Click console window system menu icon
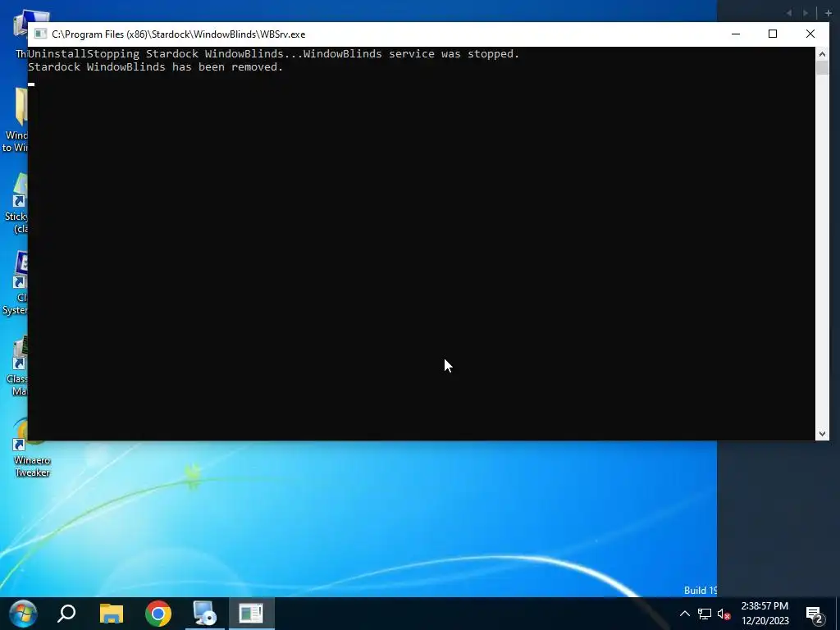840x630 pixels. 40,34
